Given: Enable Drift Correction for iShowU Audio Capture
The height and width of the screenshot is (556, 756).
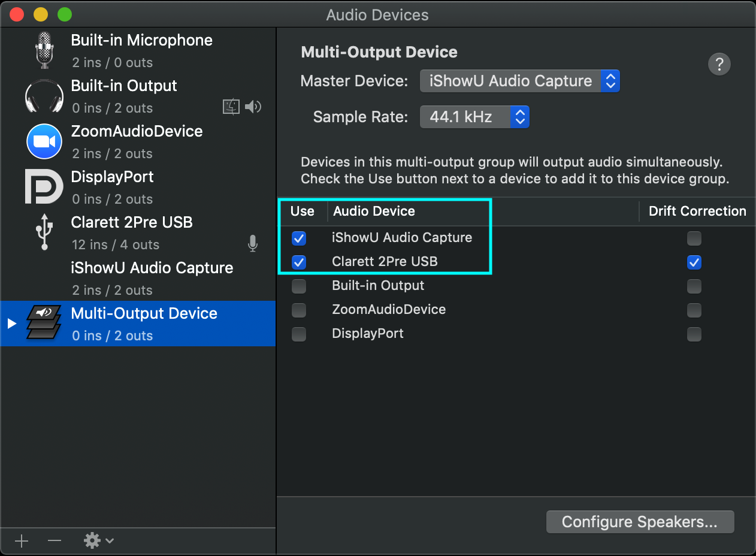Looking at the screenshot, I should click(x=694, y=238).
